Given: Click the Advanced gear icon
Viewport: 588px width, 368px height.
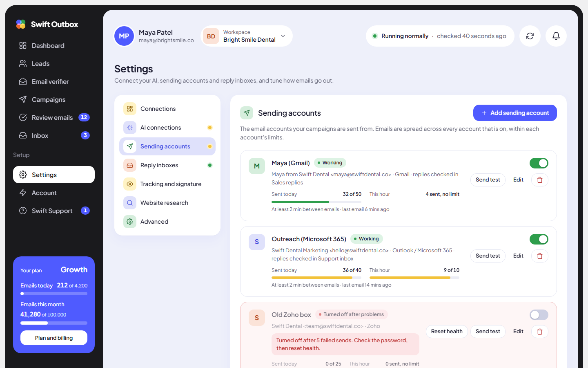Looking at the screenshot, I should (x=130, y=222).
